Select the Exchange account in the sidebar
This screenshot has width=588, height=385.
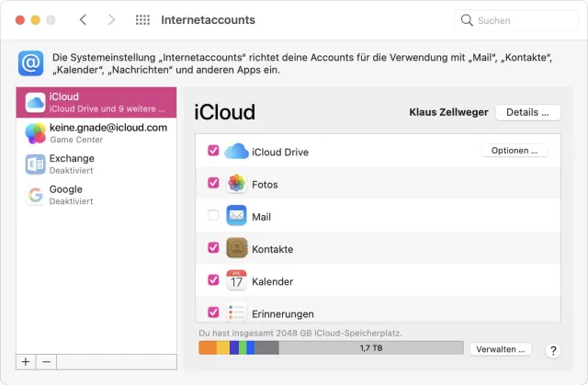(96, 164)
